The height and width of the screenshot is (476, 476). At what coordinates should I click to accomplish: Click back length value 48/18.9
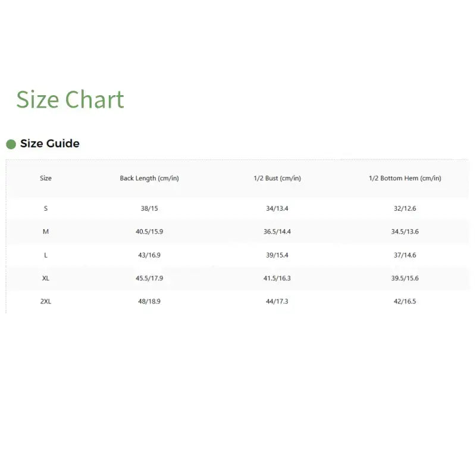(x=149, y=301)
